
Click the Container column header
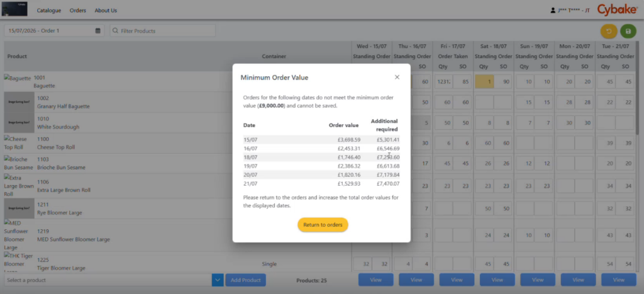click(274, 56)
